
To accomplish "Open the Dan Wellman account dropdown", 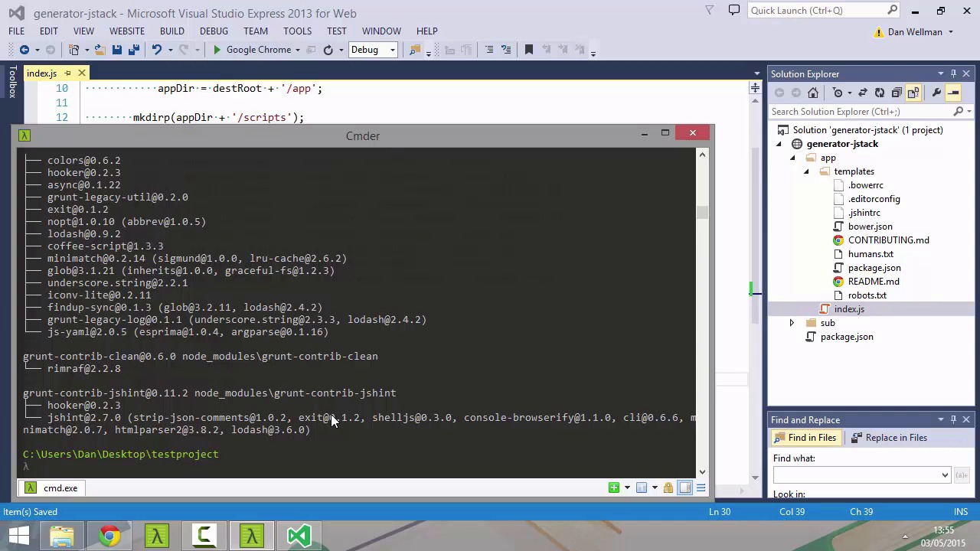I will pos(951,32).
